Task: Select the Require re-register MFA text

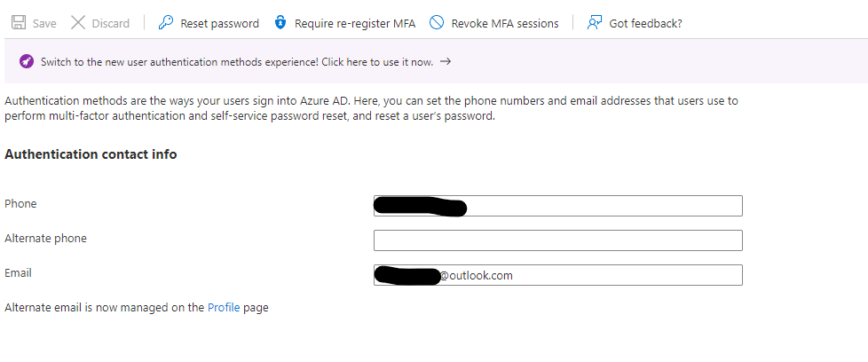Action: tap(354, 24)
